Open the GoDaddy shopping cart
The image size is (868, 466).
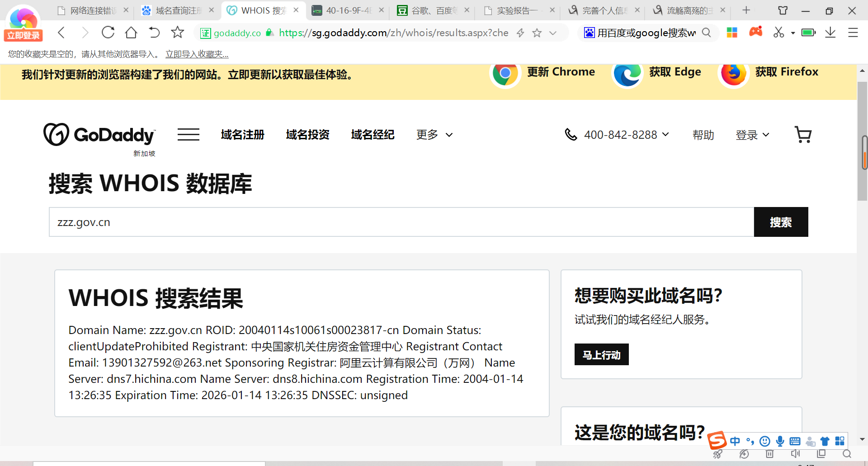click(x=803, y=135)
